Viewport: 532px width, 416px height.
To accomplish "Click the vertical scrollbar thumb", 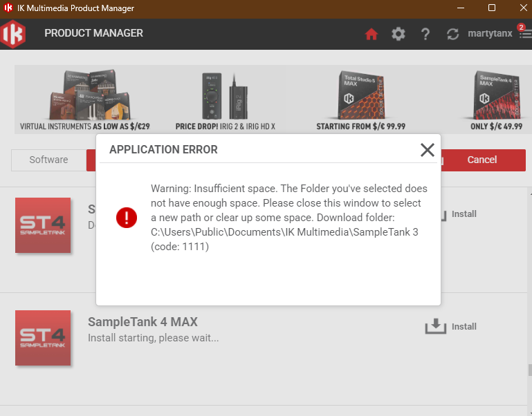I will tap(530, 370).
